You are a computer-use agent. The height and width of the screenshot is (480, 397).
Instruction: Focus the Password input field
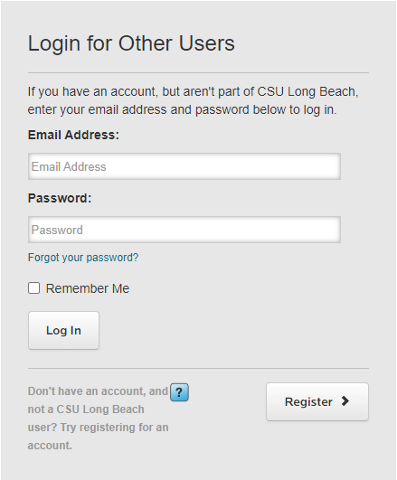point(184,230)
